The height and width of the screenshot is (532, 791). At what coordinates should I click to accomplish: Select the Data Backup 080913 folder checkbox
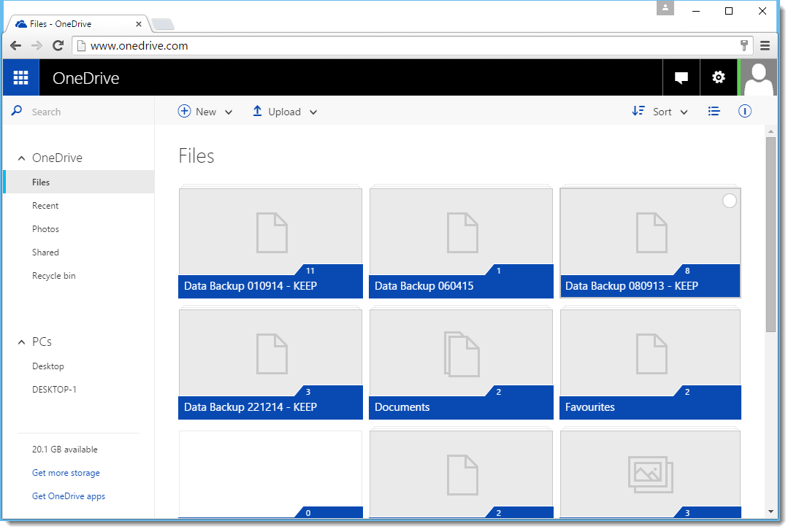coord(730,200)
